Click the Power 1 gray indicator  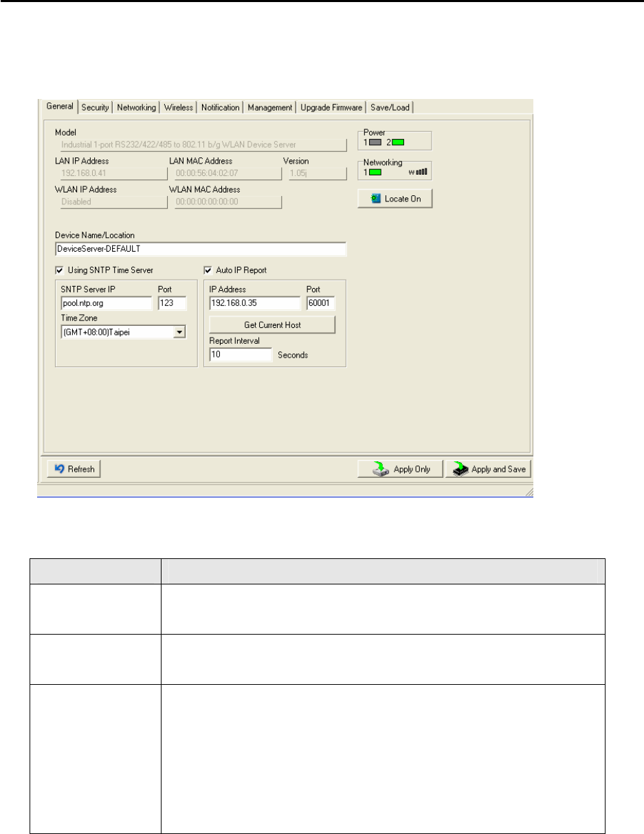coord(375,143)
